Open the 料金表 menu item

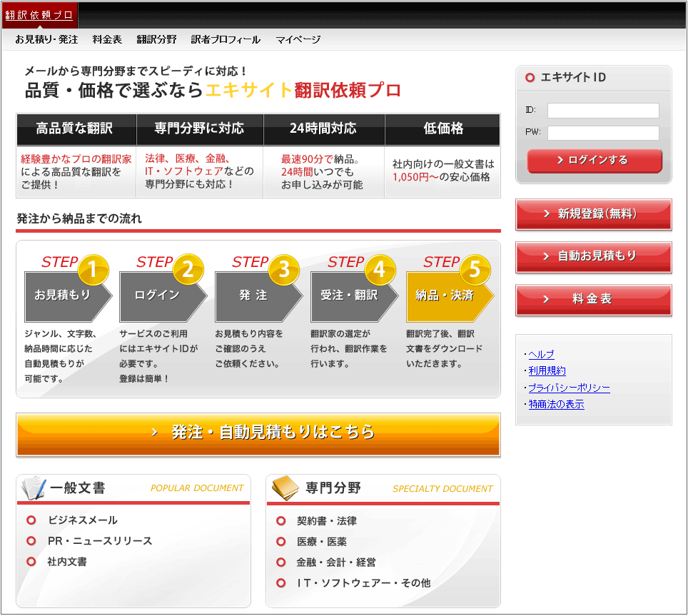(107, 39)
